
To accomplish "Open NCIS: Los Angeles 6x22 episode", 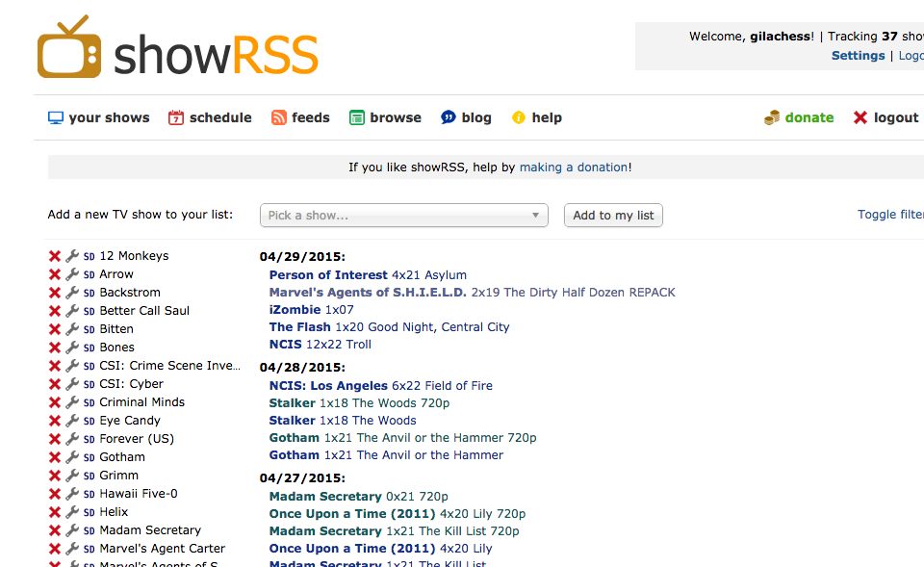I will coord(381,386).
